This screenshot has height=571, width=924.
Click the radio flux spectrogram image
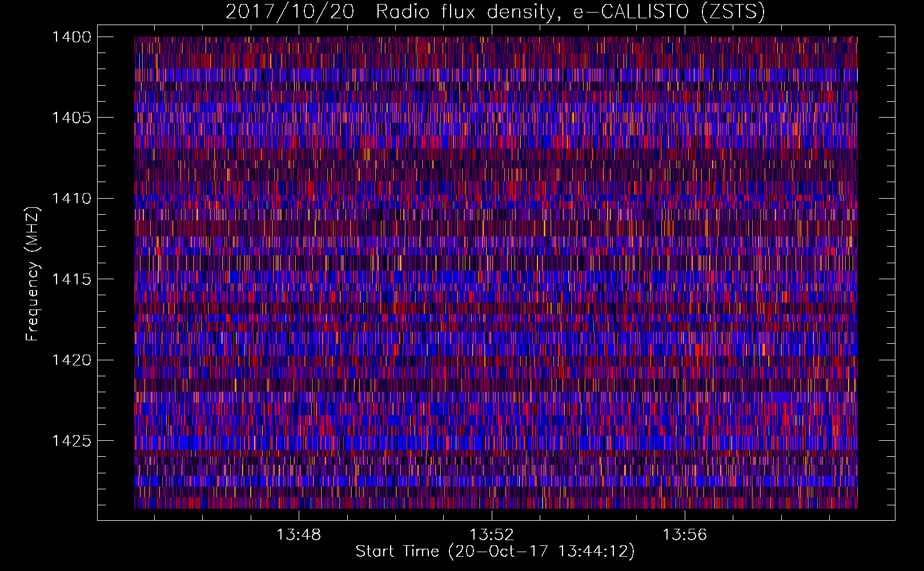(x=496, y=272)
